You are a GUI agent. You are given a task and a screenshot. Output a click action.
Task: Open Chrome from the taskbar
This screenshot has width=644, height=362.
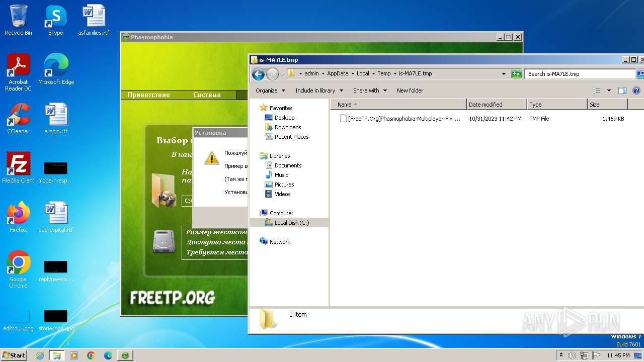pos(91,355)
